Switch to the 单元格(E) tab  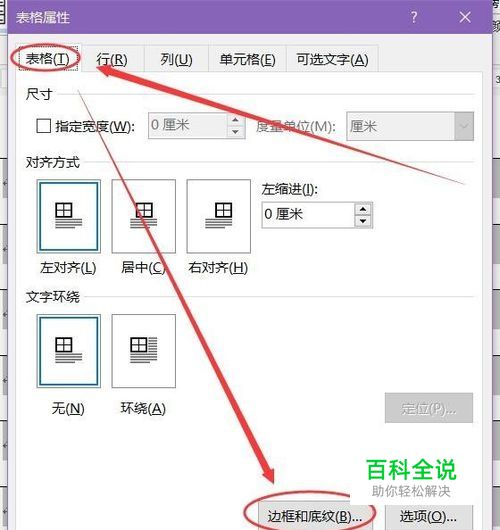[x=247, y=60]
